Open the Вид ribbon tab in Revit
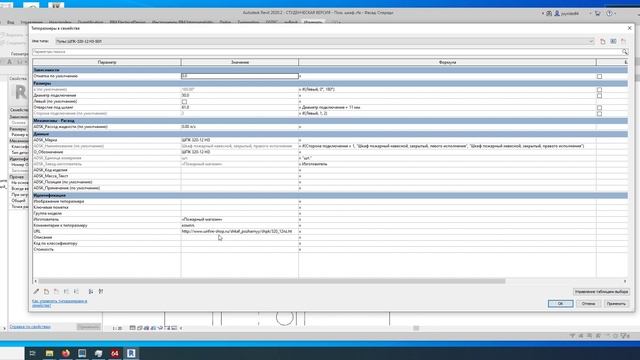Screen dimensions: 640x360 point(11,22)
